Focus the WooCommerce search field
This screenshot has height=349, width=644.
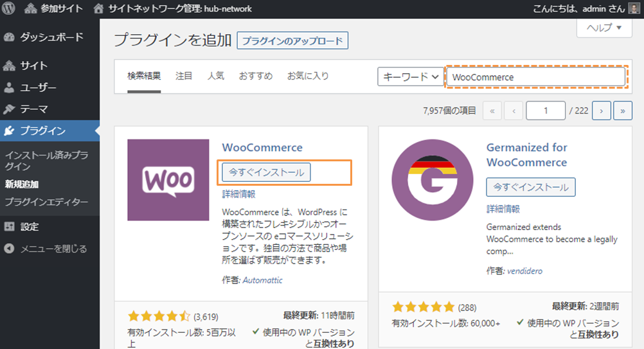pos(536,76)
